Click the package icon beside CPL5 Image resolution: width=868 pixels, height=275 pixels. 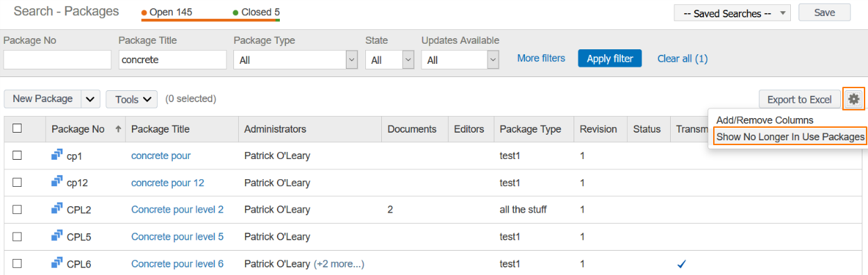pyautogui.click(x=57, y=236)
